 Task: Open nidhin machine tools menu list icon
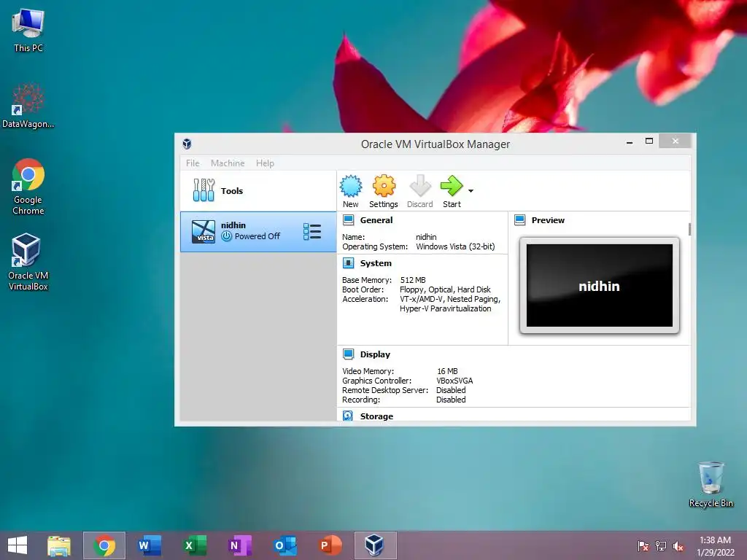click(x=312, y=231)
